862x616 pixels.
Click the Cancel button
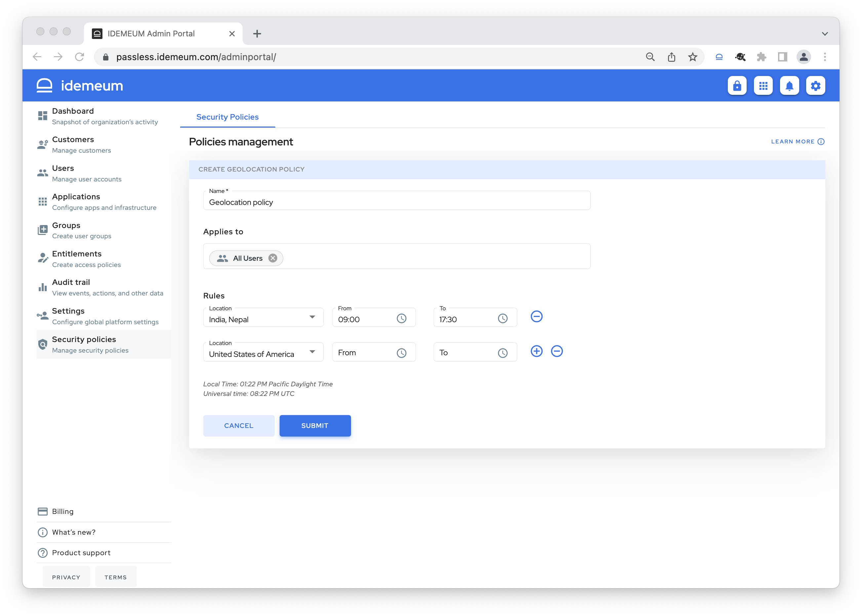(239, 426)
